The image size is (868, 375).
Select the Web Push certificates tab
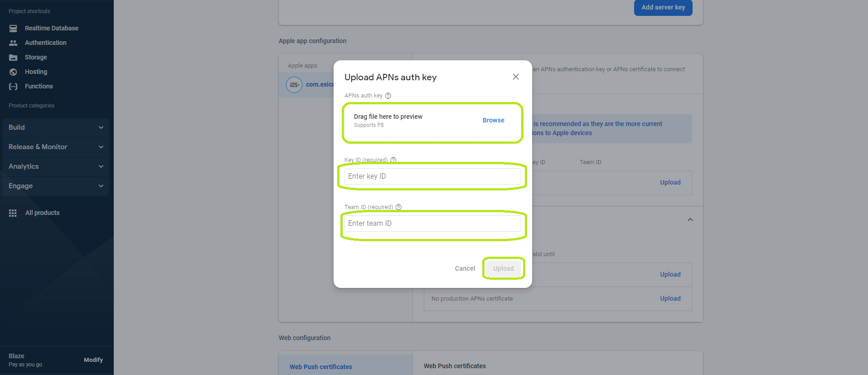(320, 366)
